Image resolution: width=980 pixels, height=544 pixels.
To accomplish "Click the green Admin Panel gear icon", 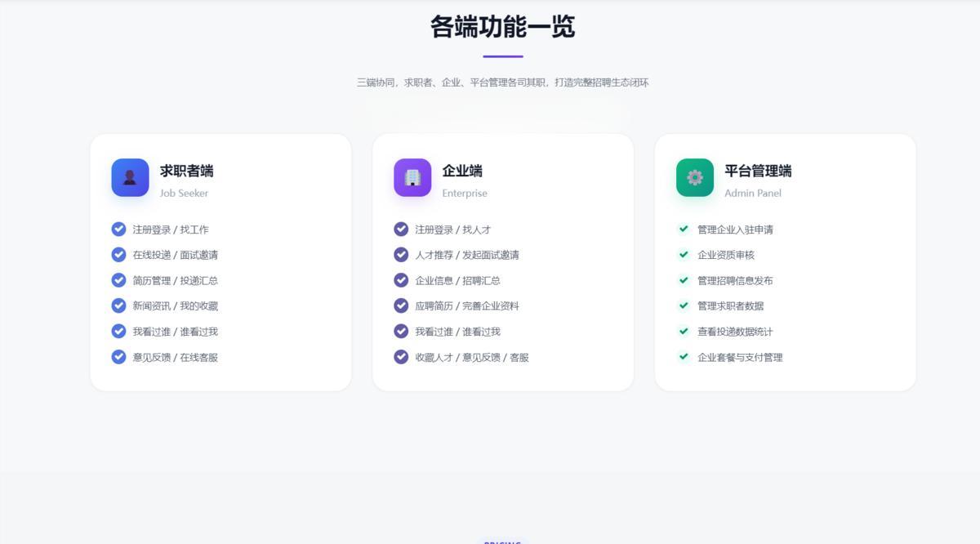I will click(695, 177).
